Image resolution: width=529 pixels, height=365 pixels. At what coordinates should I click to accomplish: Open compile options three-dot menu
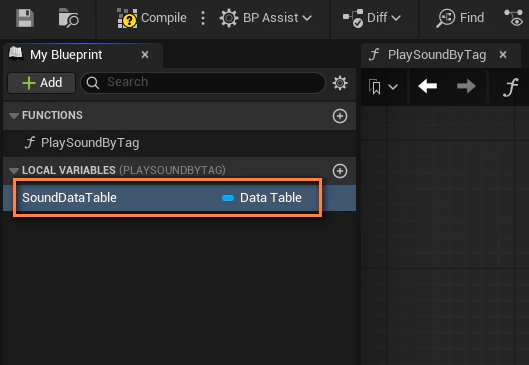203,18
